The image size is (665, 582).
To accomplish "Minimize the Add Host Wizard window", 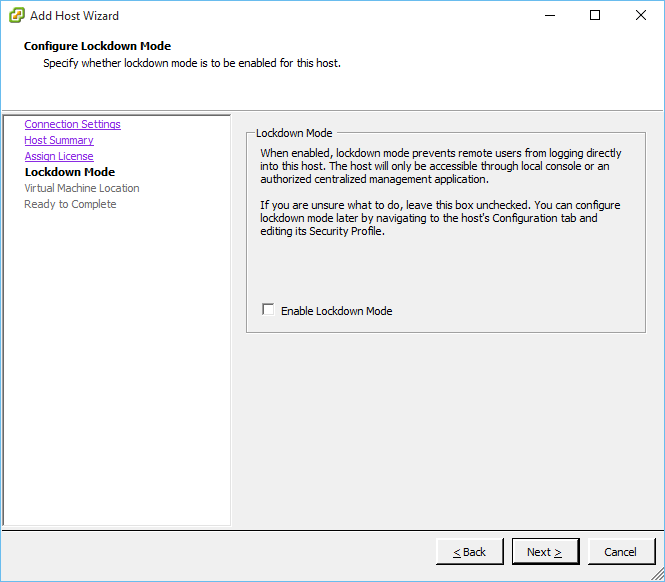I will coord(550,16).
